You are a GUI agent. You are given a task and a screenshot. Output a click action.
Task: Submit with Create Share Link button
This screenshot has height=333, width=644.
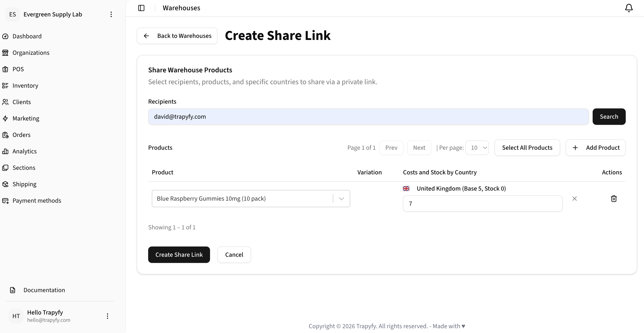[179, 255]
